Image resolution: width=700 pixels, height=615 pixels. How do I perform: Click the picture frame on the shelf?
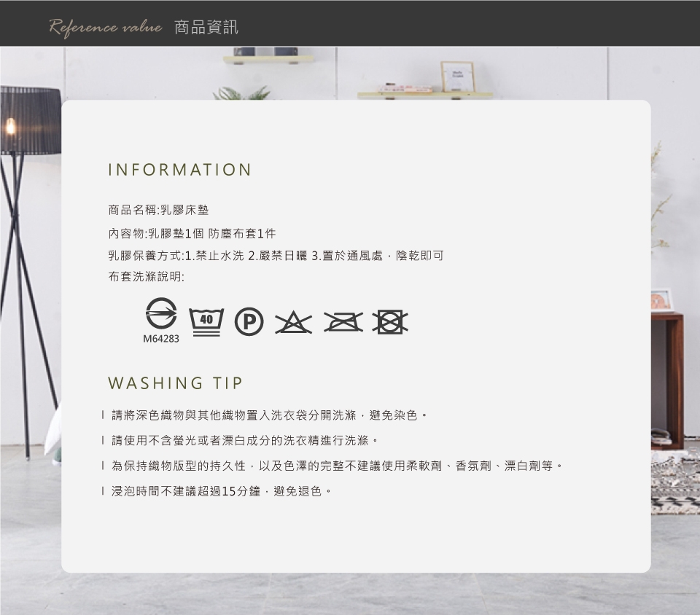pyautogui.click(x=457, y=77)
